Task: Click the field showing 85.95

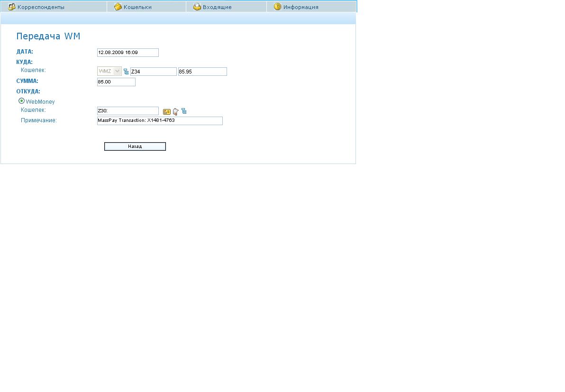Action: coord(202,72)
